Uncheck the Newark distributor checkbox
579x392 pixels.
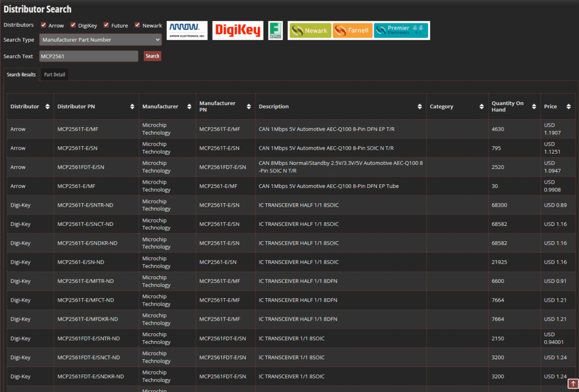137,25
